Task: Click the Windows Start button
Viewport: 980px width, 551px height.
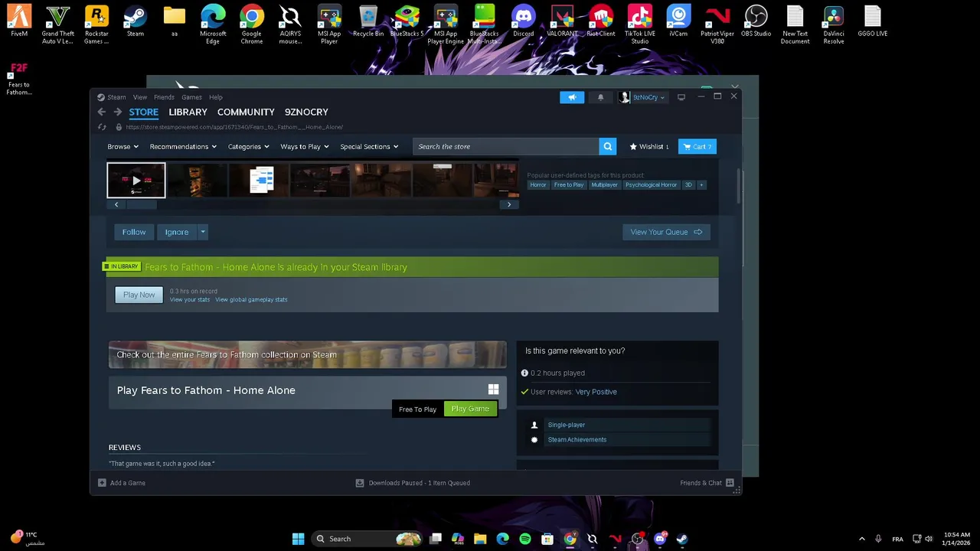Action: [298, 539]
